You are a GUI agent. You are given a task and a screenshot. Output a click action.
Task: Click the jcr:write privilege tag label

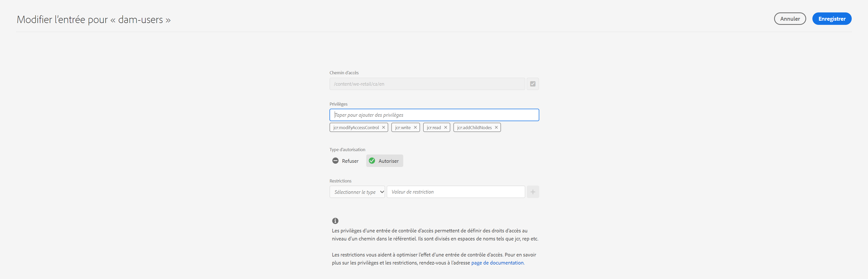click(x=403, y=128)
